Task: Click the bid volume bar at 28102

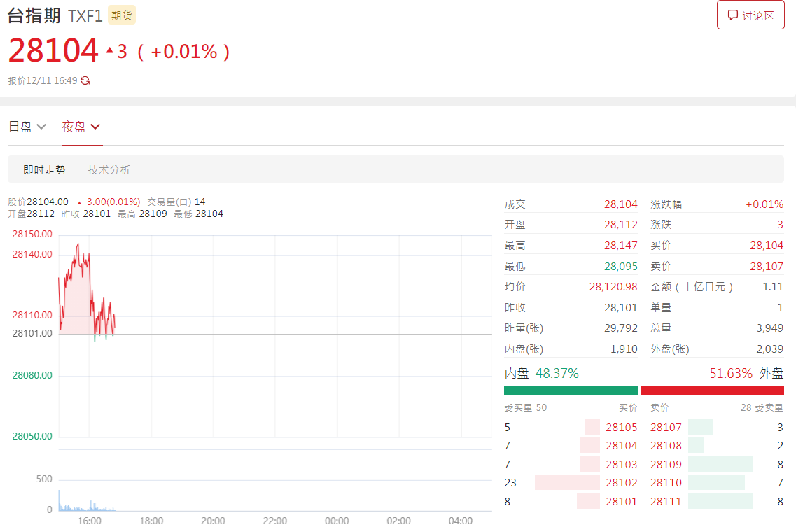Action: tap(567, 482)
